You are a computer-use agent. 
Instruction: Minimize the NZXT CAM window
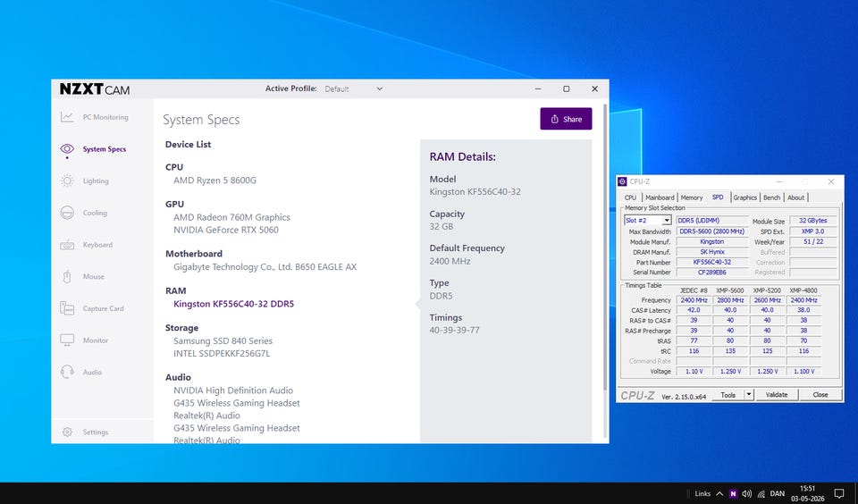[538, 88]
